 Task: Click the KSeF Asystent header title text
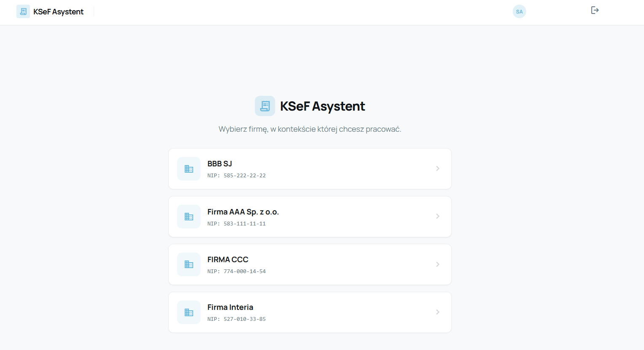[x=58, y=12]
